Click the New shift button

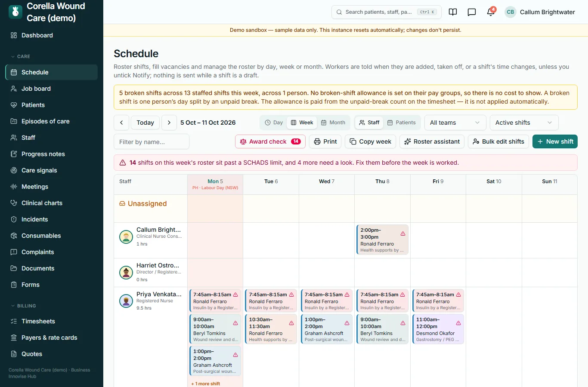pos(555,141)
